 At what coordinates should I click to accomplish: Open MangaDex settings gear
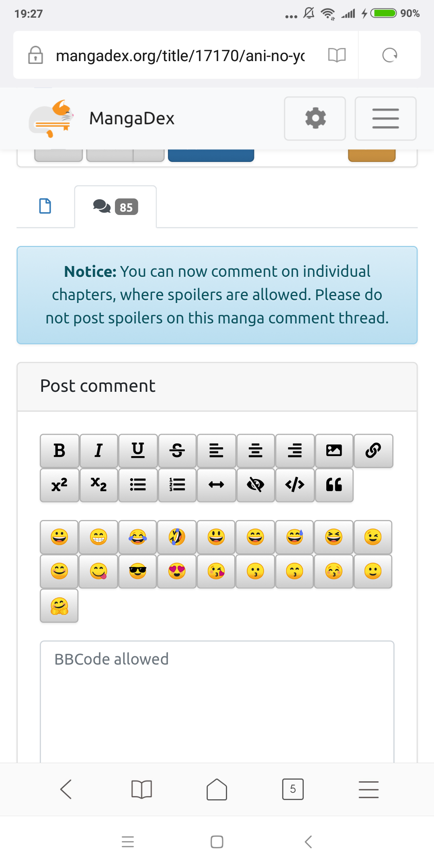pos(315,119)
